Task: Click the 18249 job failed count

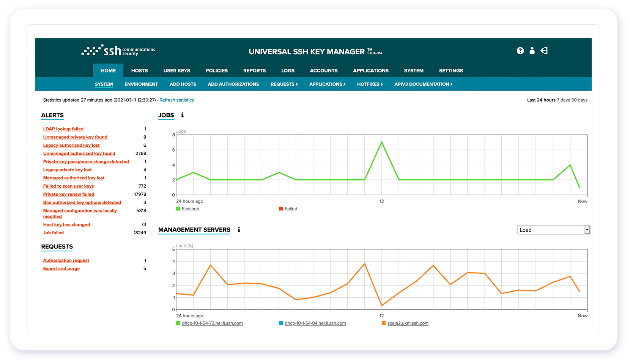Action: tap(140, 233)
